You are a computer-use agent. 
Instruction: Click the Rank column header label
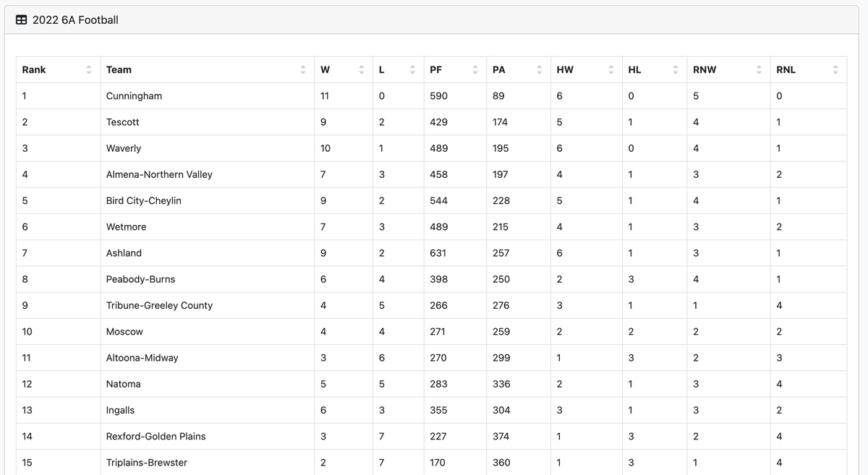pyautogui.click(x=34, y=70)
